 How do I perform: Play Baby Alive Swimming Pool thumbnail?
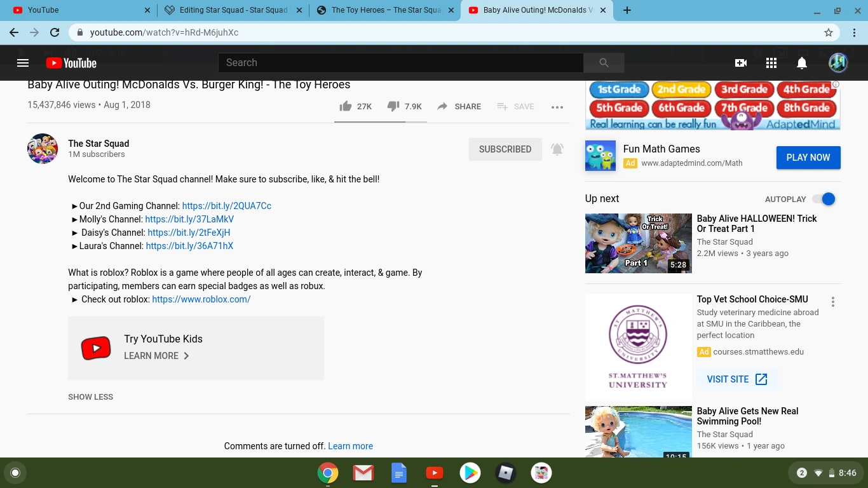639,432
